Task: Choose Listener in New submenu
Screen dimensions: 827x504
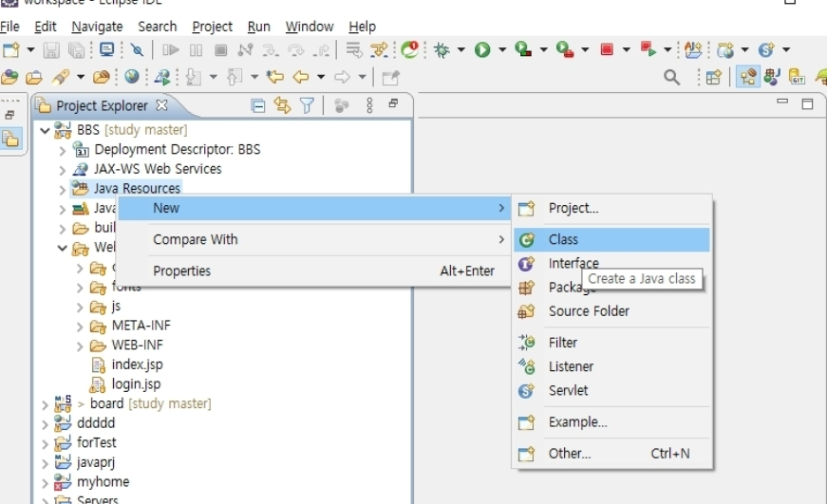Action: click(612, 366)
